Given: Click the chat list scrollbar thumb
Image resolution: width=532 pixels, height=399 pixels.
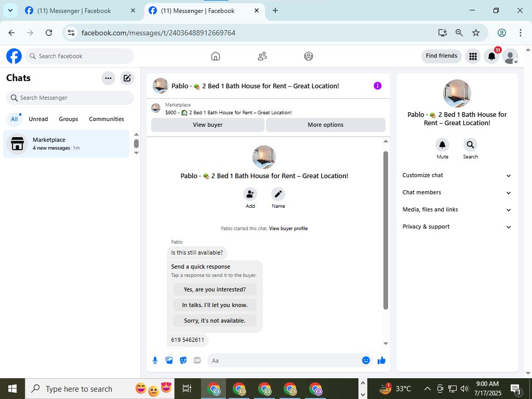Looking at the screenshot, I should click(x=137, y=144).
